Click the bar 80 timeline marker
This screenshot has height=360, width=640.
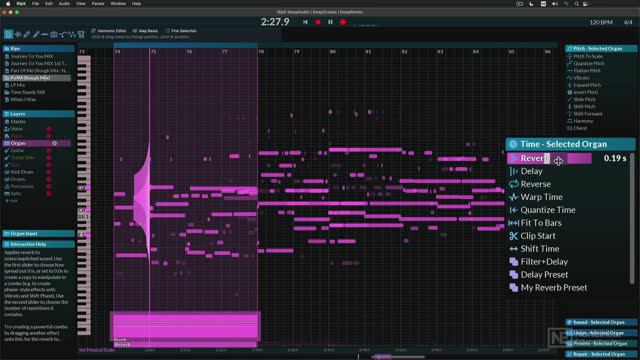(332, 52)
